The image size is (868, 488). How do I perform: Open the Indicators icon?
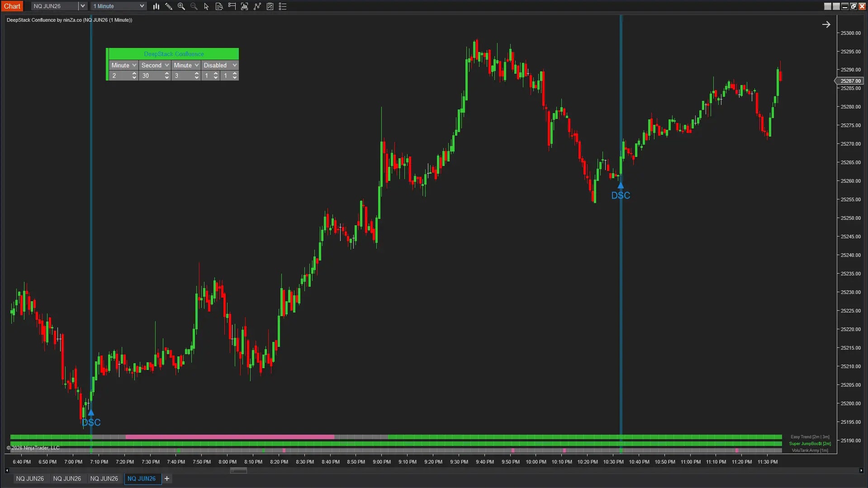257,6
